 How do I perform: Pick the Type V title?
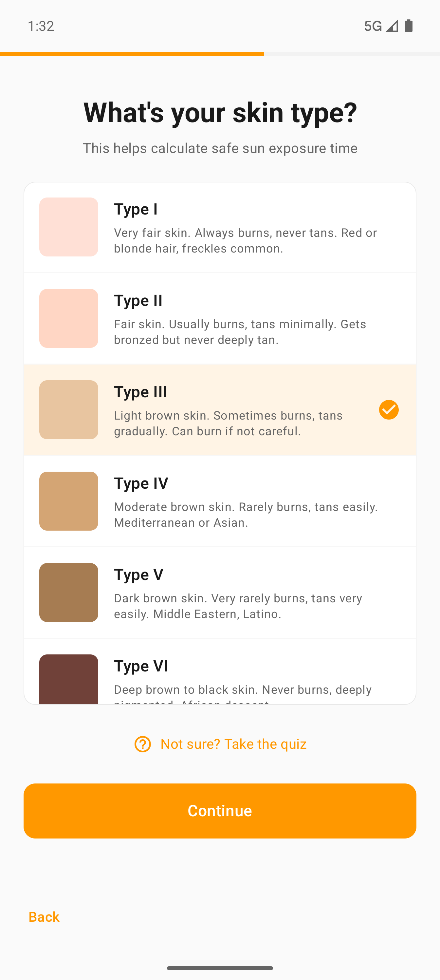(x=139, y=575)
